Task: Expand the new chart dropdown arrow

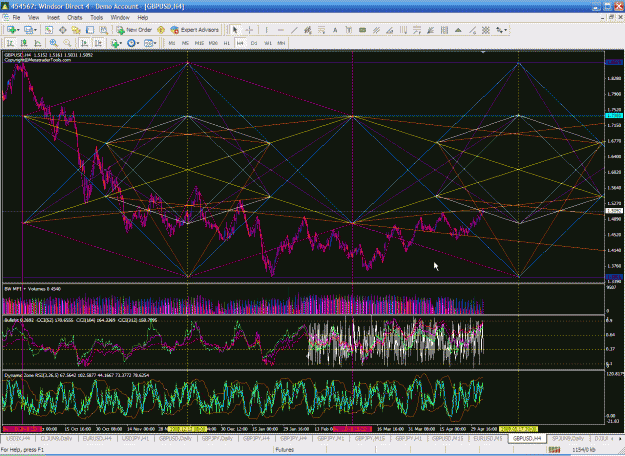Action: [18, 30]
